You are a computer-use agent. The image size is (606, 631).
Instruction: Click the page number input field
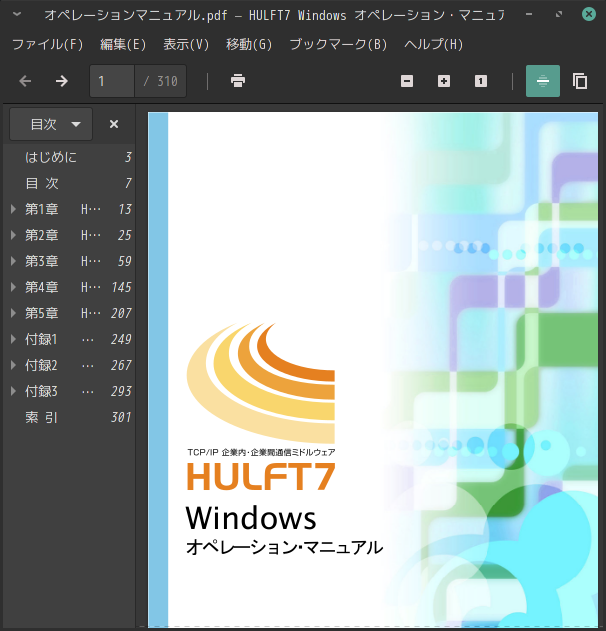(112, 81)
